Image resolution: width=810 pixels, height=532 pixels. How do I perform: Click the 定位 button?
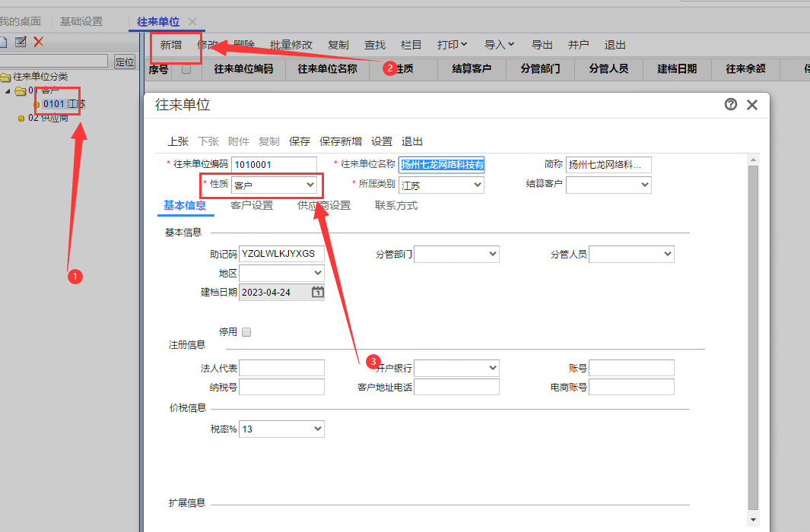125,62
